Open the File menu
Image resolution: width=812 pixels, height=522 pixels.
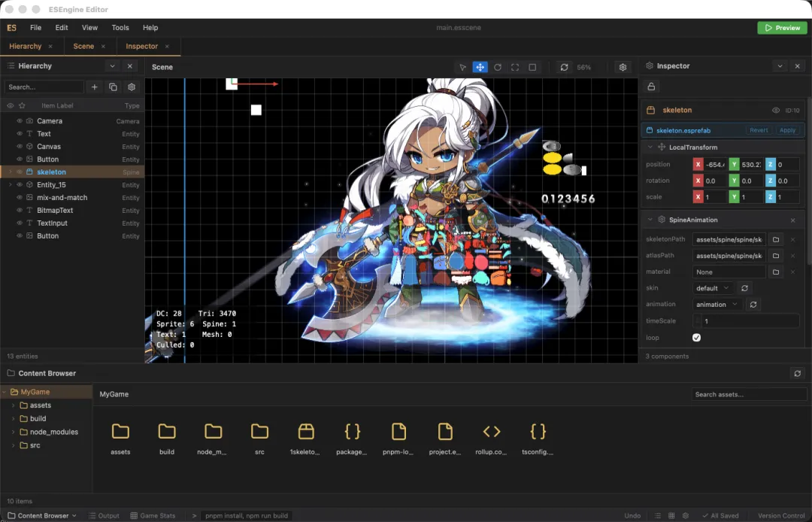[36, 28]
